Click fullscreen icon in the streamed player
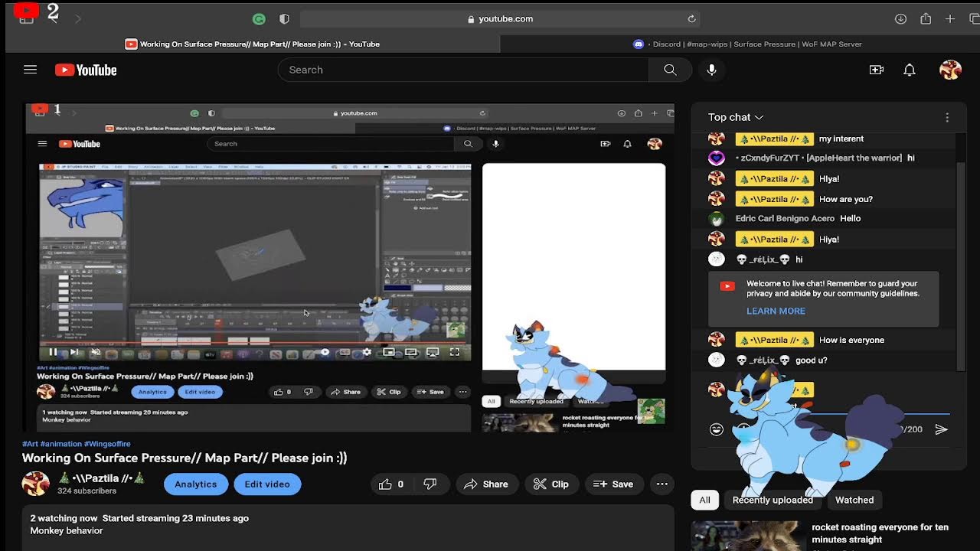Image resolution: width=980 pixels, height=551 pixels. (454, 352)
